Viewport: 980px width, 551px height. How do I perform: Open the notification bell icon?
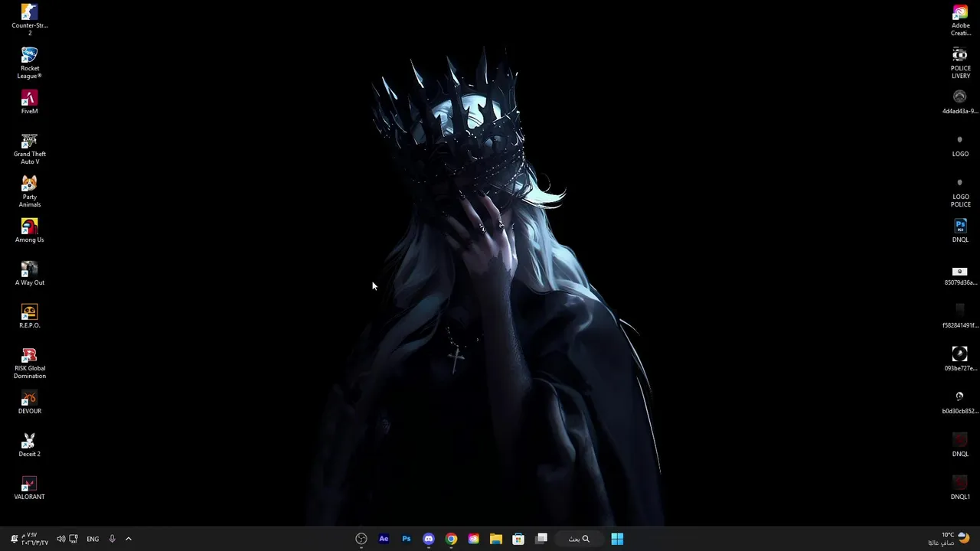coord(14,539)
